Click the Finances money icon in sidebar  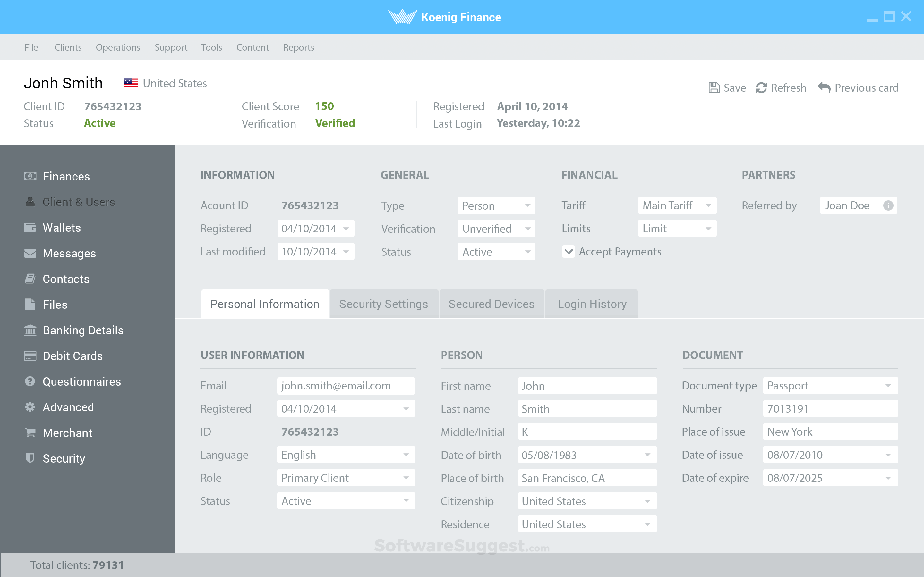(30, 176)
